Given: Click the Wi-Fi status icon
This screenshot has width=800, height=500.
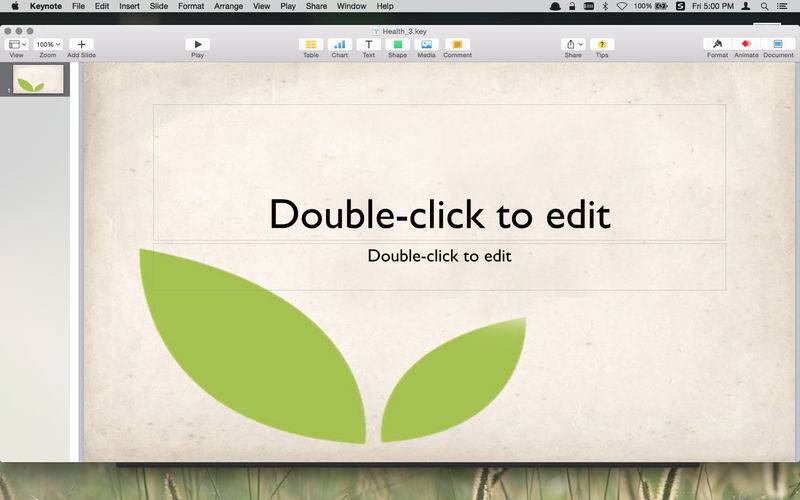Looking at the screenshot, I should pos(621,6).
